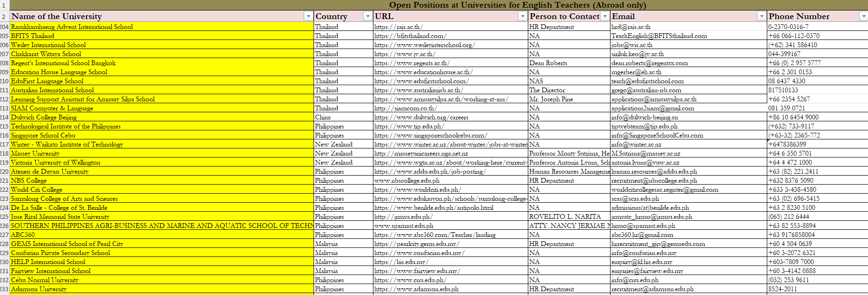
Task: Select row header 233
Action: tap(5, 289)
